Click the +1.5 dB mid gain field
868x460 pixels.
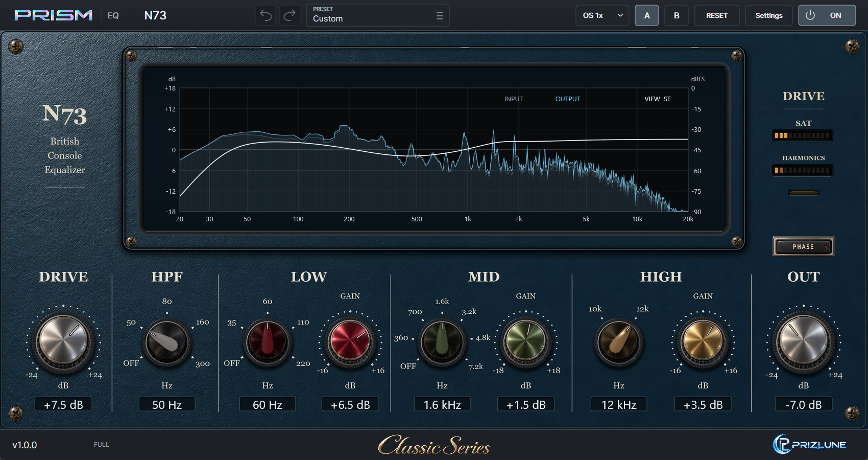(526, 404)
